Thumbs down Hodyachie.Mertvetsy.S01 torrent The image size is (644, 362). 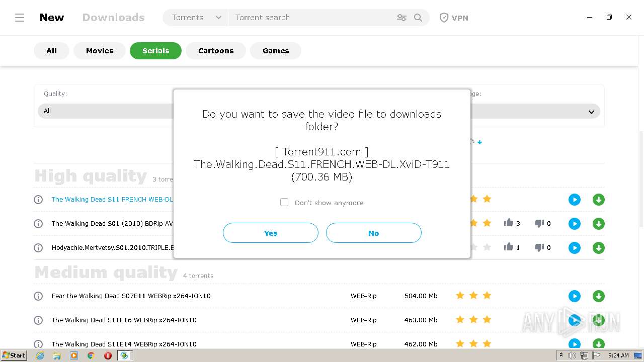[x=539, y=247]
